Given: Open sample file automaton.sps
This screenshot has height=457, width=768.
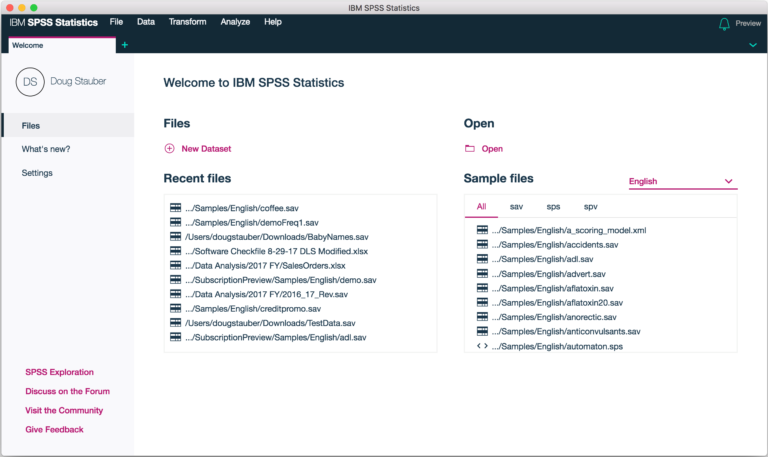Looking at the screenshot, I should click(x=557, y=346).
